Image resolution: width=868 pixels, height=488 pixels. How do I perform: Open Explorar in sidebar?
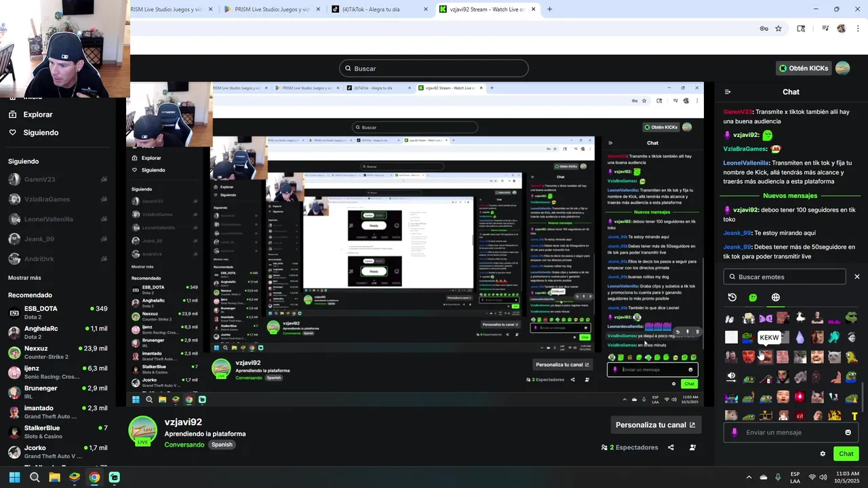coord(38,115)
